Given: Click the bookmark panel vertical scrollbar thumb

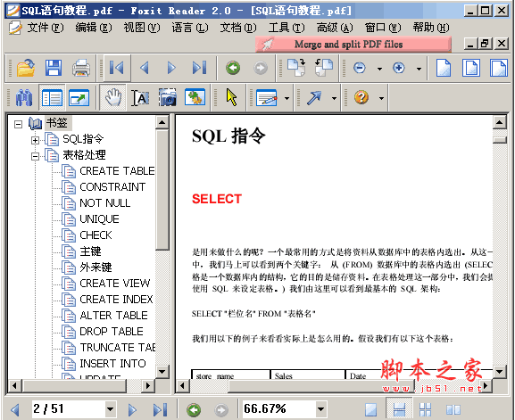Looking at the screenshot, I should click(x=162, y=190).
